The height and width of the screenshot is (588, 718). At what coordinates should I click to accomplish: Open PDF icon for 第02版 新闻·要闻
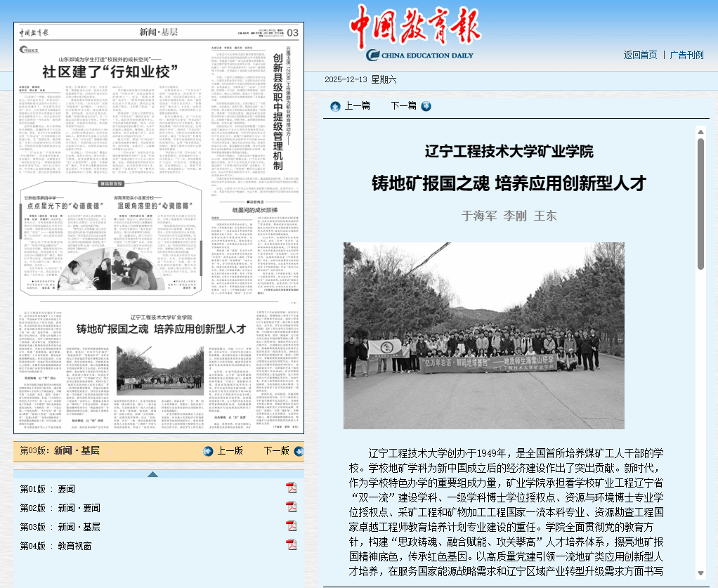292,507
